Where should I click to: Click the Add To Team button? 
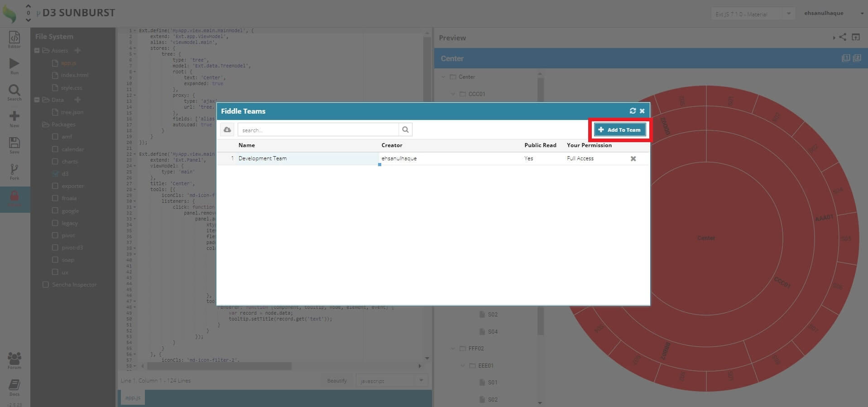619,130
